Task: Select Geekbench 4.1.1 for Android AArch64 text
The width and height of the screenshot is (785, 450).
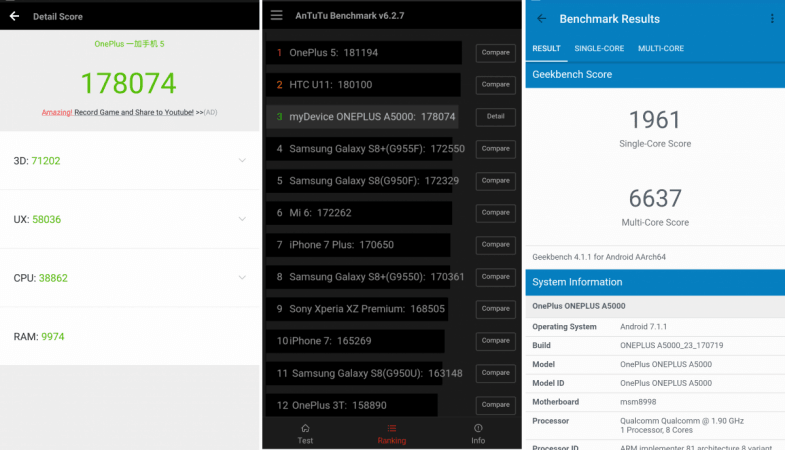Action: 599,257
